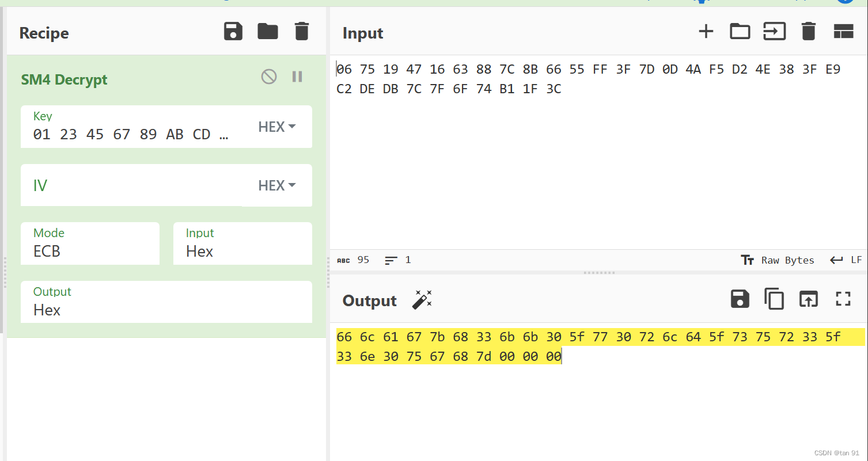This screenshot has height=461, width=868.
Task: Click the Output magic wand icon
Action: 422,300
